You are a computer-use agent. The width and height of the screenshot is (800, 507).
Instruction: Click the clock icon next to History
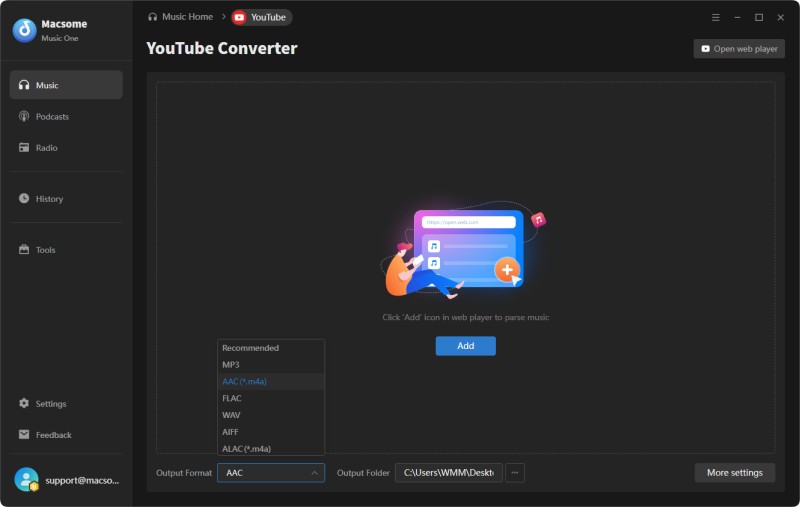click(24, 198)
